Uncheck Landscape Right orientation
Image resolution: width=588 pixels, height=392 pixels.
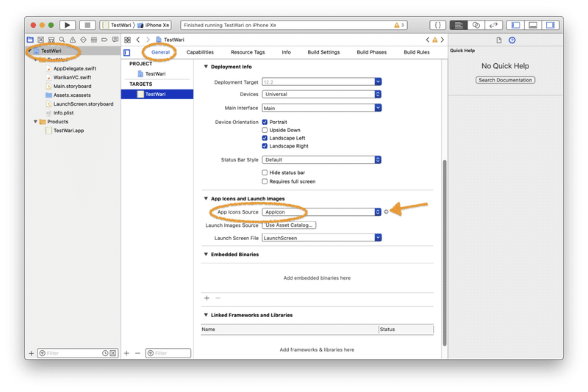click(265, 146)
